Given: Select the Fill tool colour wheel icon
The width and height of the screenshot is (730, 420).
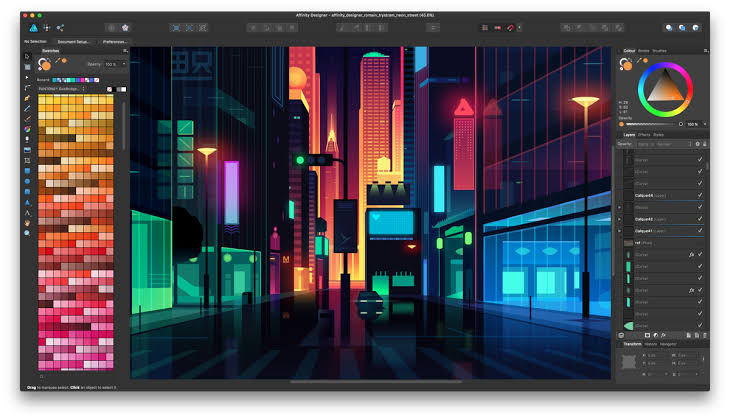Looking at the screenshot, I should click(x=27, y=129).
